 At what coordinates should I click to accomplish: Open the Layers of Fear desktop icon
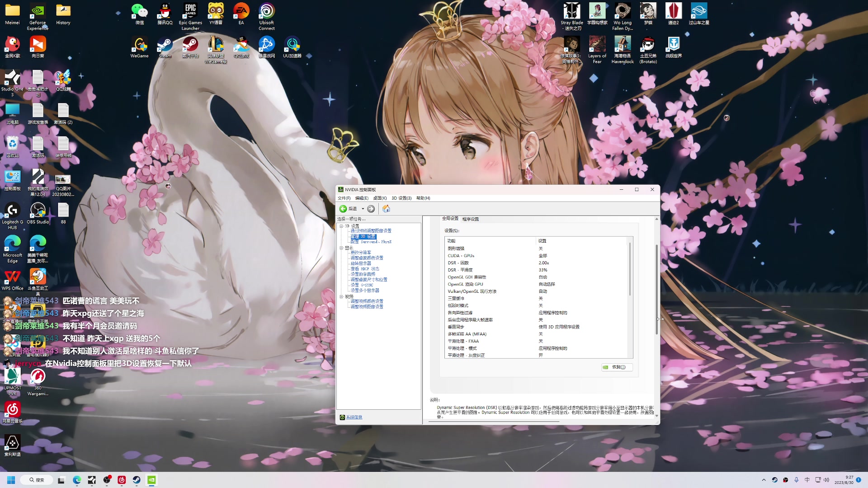coord(597,50)
